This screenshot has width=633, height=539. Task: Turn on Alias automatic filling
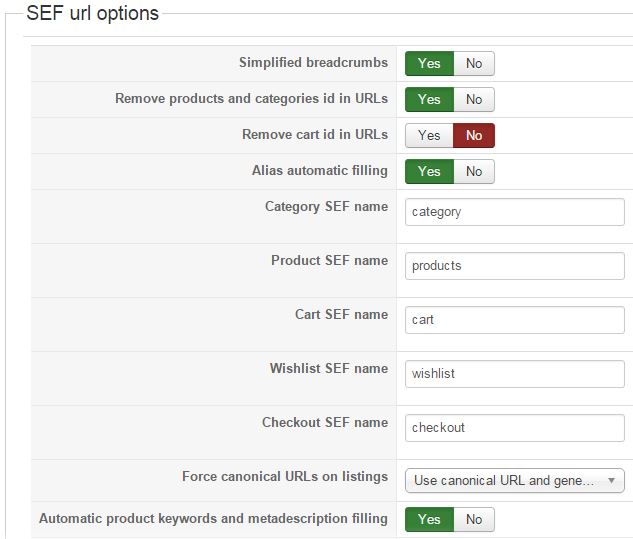429,172
